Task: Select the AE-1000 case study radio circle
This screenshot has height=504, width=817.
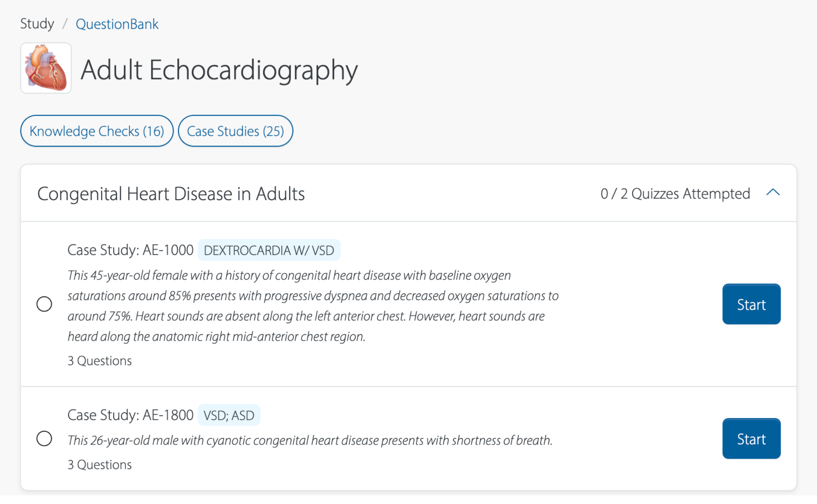Action: click(44, 304)
